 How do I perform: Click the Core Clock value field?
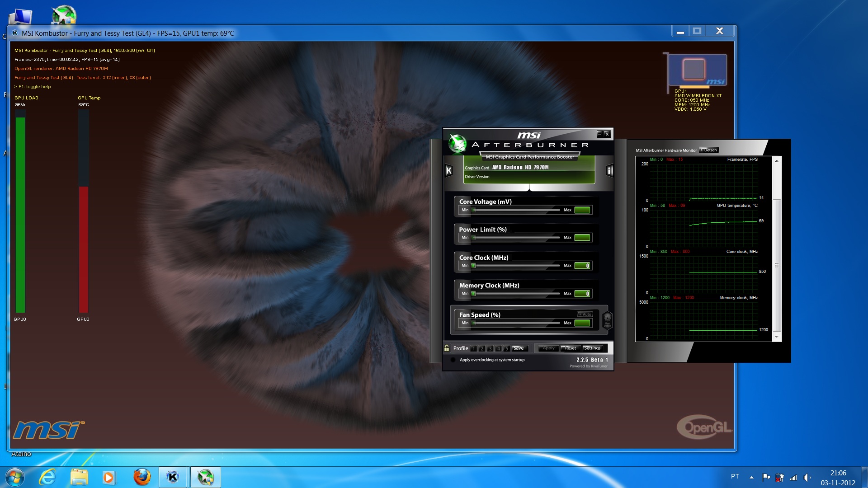click(x=582, y=266)
